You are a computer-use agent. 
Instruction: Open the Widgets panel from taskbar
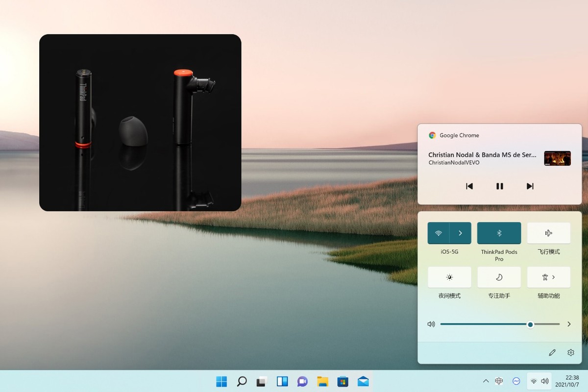click(x=282, y=381)
